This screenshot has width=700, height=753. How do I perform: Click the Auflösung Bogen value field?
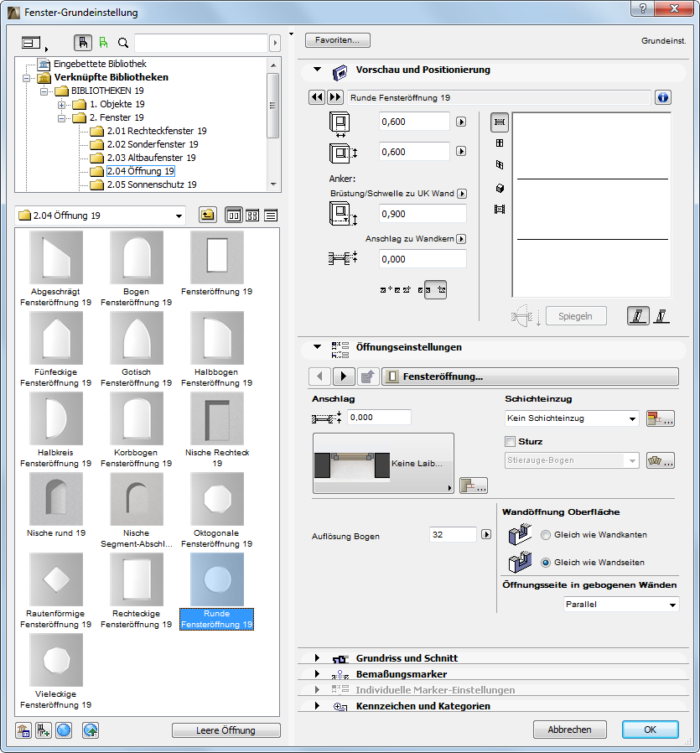tap(452, 534)
